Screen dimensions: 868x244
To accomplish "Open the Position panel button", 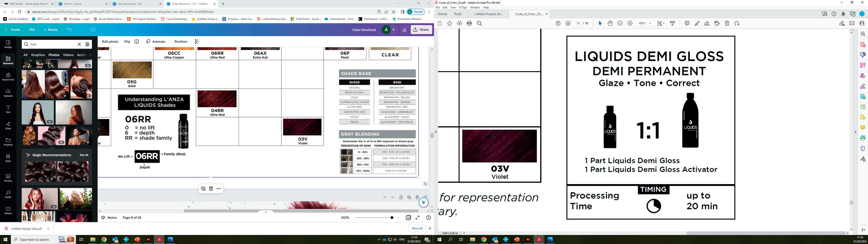I will coord(181,42).
